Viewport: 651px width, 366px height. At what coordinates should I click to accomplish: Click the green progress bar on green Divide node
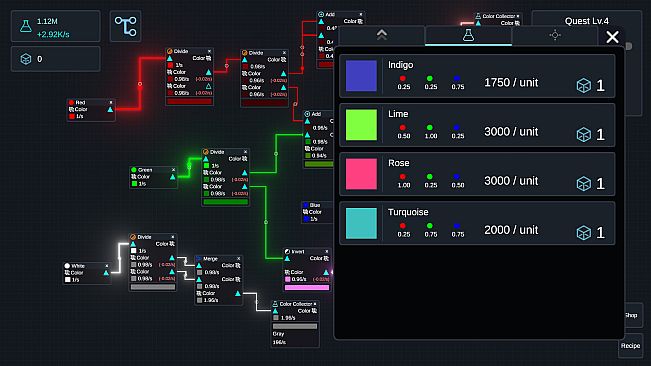click(x=225, y=202)
